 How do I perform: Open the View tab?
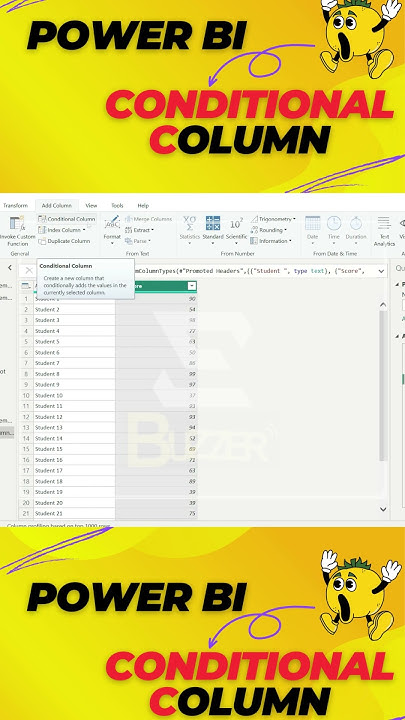(x=91, y=205)
